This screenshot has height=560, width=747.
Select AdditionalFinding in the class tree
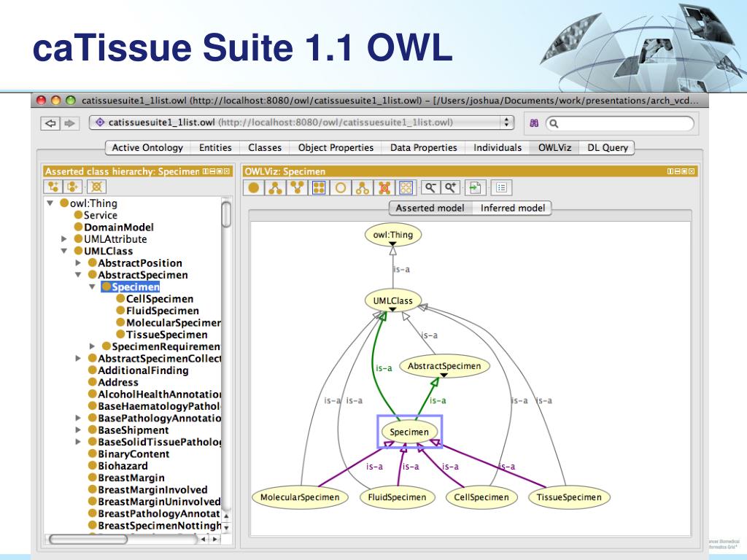tap(143, 370)
